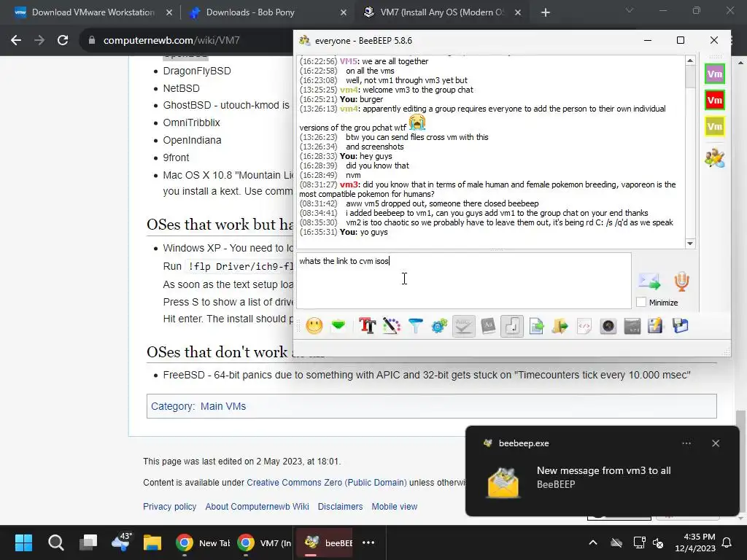The height and width of the screenshot is (560, 747).
Task: Select the yellow Vm user avatar
Action: point(715,127)
